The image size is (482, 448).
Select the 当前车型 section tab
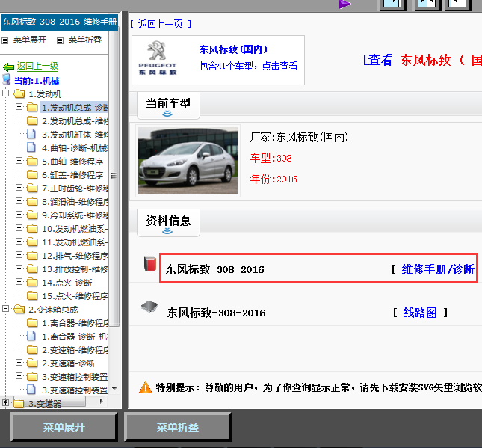[x=168, y=105]
